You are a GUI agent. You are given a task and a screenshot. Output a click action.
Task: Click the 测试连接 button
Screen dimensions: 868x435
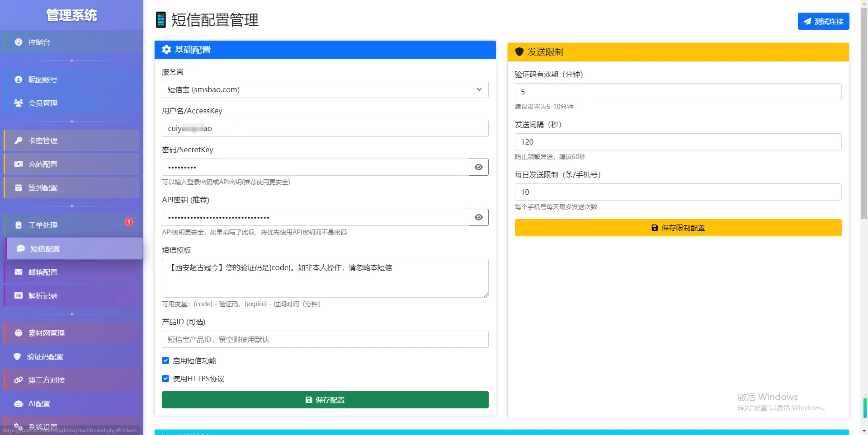pyautogui.click(x=823, y=21)
